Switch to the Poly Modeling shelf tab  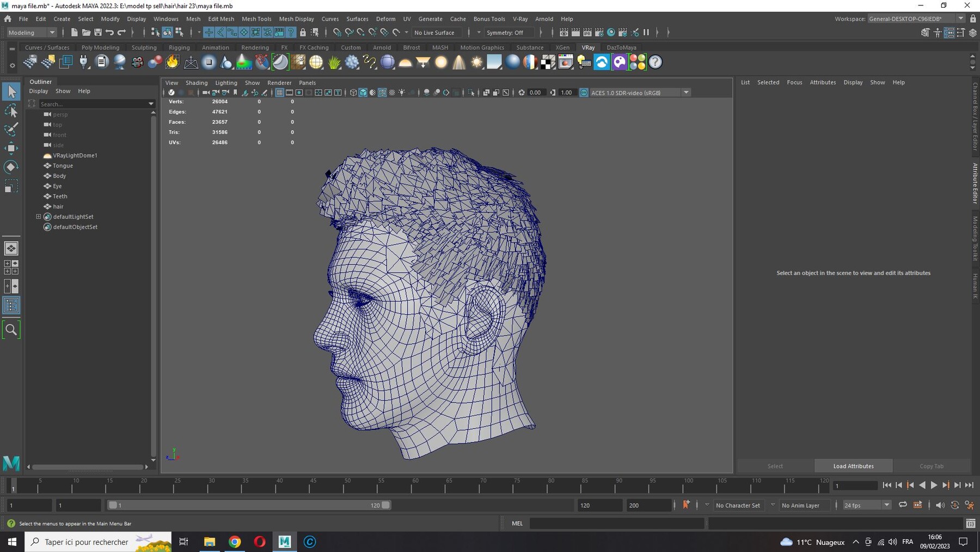[100, 47]
